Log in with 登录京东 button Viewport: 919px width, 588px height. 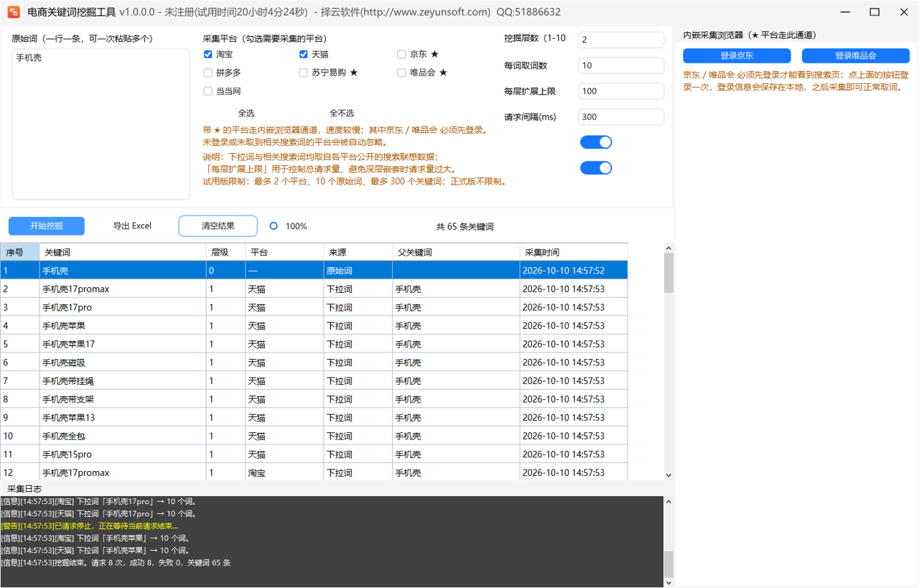click(737, 56)
